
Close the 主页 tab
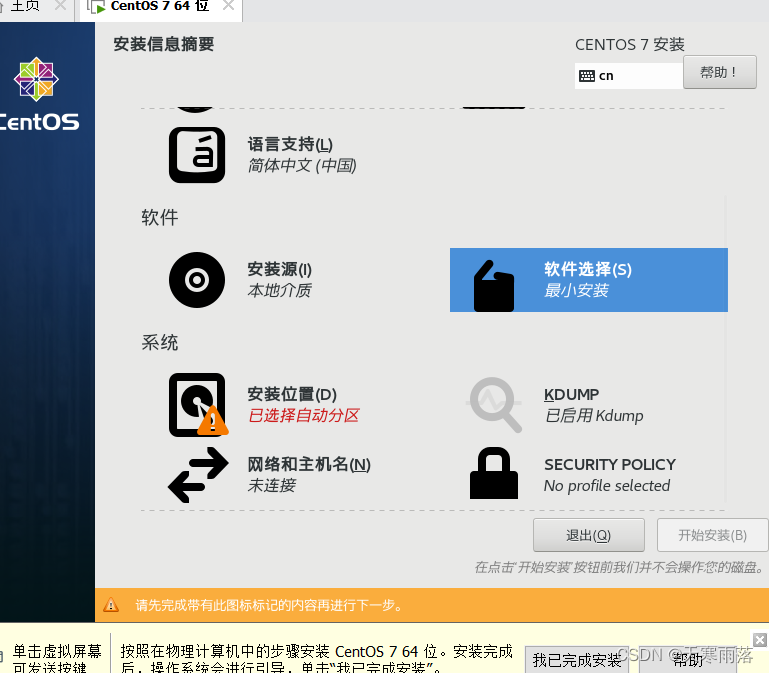pyautogui.click(x=60, y=5)
